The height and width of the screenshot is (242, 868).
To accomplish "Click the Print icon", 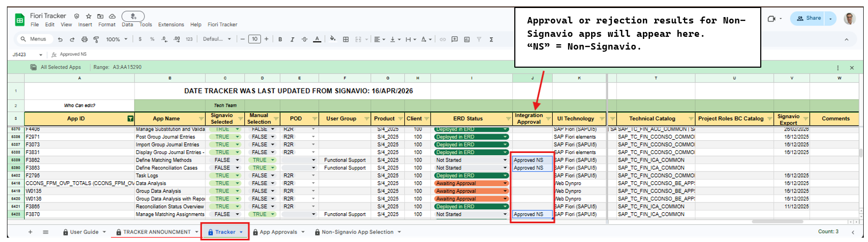I will click(x=84, y=39).
